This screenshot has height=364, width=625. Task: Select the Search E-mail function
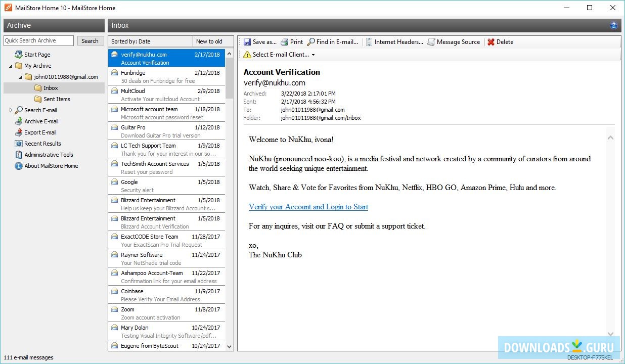click(40, 110)
